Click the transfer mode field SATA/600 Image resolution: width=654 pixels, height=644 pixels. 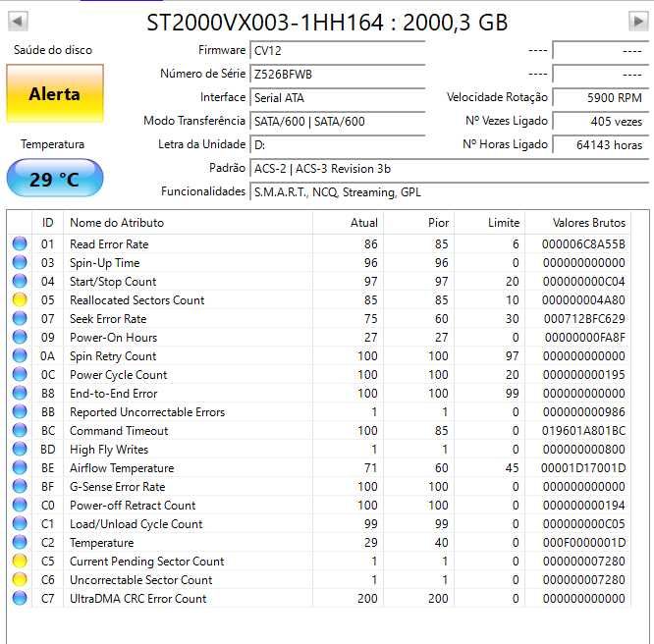click(x=337, y=122)
